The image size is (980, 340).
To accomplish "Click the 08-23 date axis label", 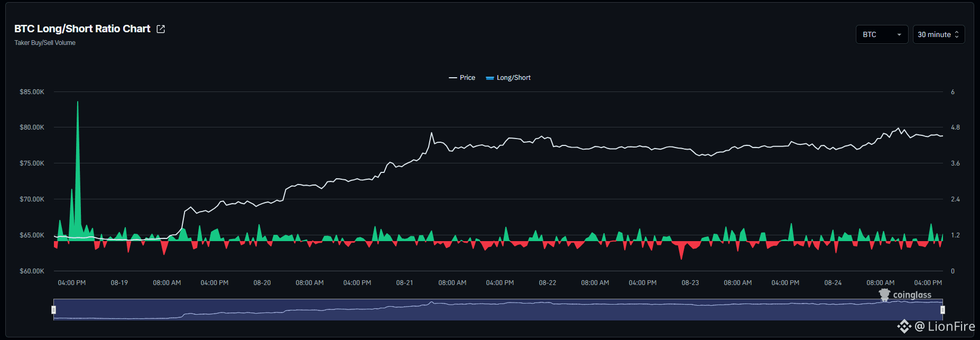I will click(x=690, y=283).
